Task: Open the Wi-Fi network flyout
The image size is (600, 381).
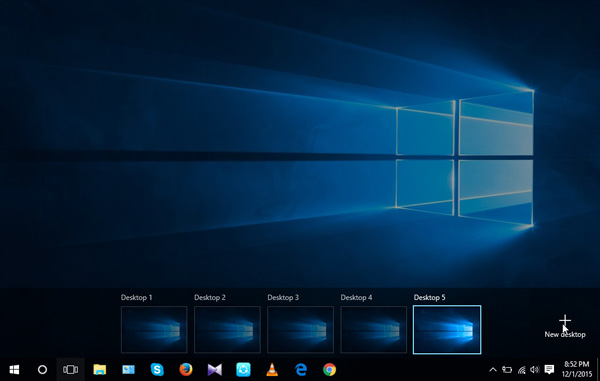Action: [521, 370]
